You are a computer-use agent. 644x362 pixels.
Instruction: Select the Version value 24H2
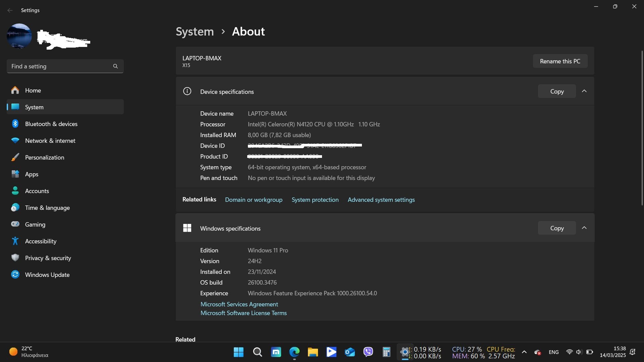click(255, 261)
